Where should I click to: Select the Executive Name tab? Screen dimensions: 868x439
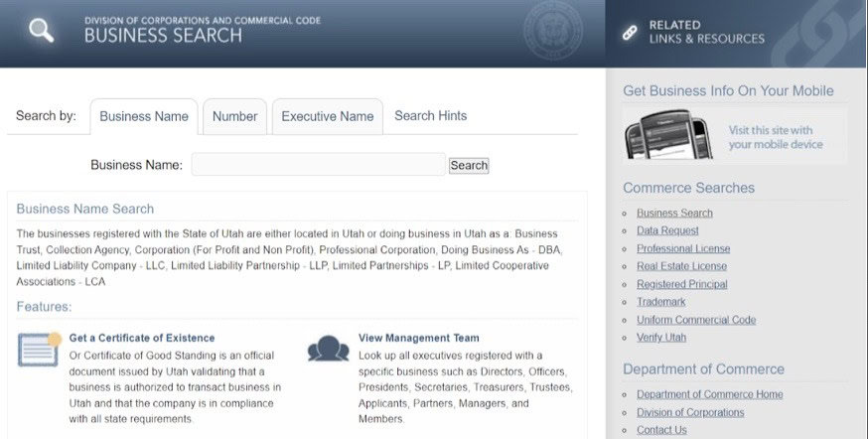[327, 116]
